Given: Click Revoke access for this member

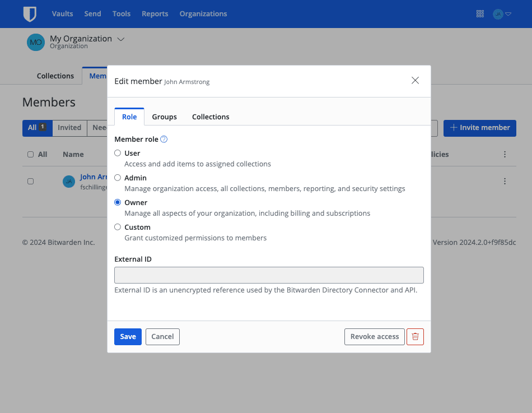Looking at the screenshot, I should [x=374, y=337].
